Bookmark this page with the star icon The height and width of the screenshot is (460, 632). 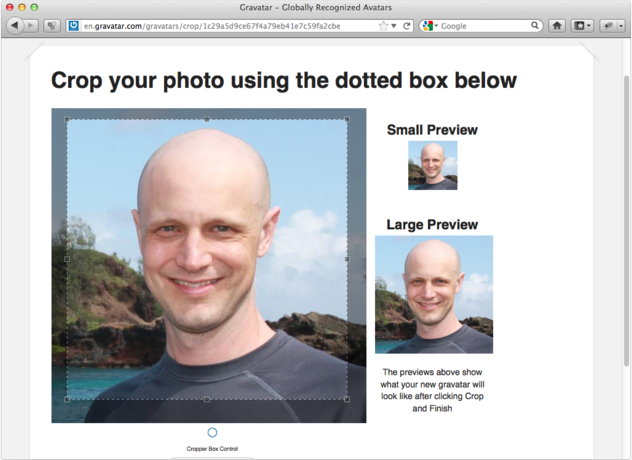coord(383,26)
